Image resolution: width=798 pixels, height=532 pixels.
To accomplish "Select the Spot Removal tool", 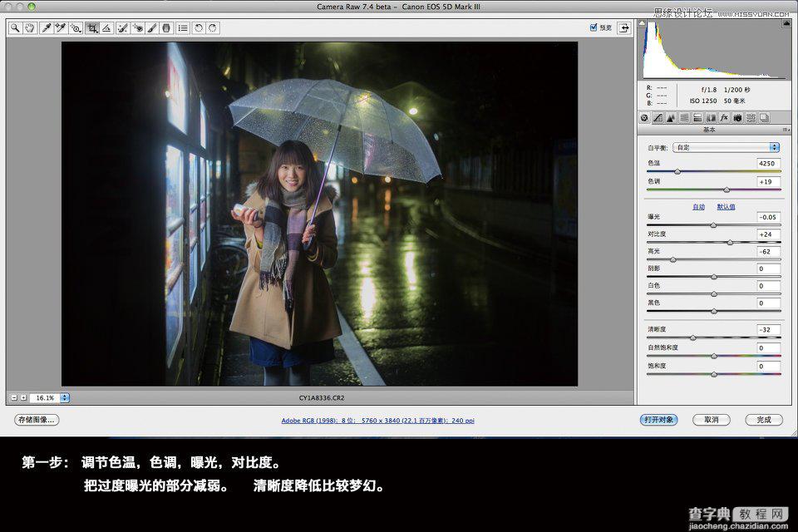I will pyautogui.click(x=123, y=28).
